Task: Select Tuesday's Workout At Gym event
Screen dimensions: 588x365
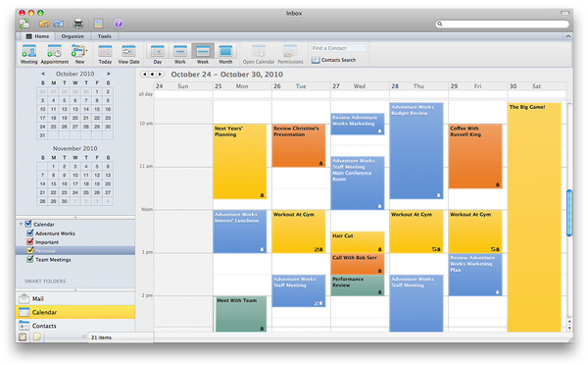Action: pyautogui.click(x=299, y=232)
